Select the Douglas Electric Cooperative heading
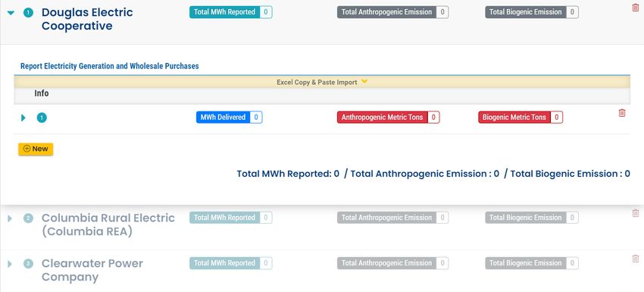644x292 pixels. click(x=87, y=19)
